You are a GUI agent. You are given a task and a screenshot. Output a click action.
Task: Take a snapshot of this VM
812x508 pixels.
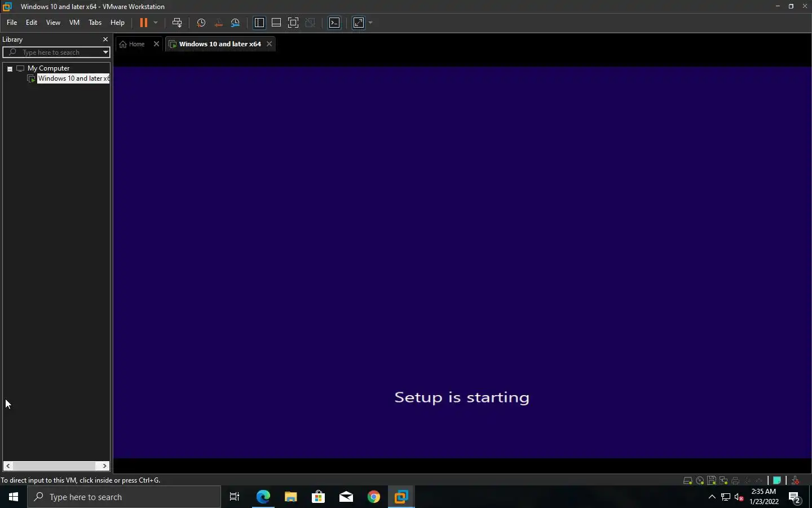pyautogui.click(x=201, y=23)
